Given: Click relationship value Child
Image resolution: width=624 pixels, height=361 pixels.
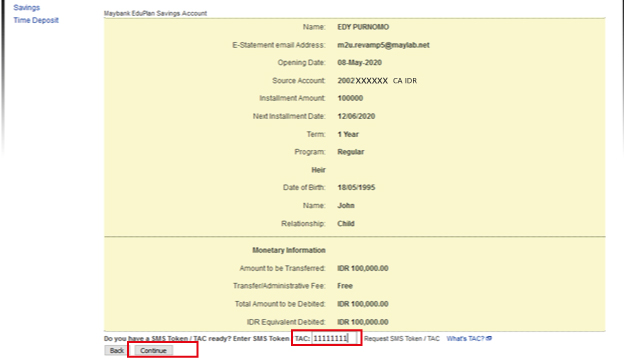Looking at the screenshot, I should tap(346, 224).
